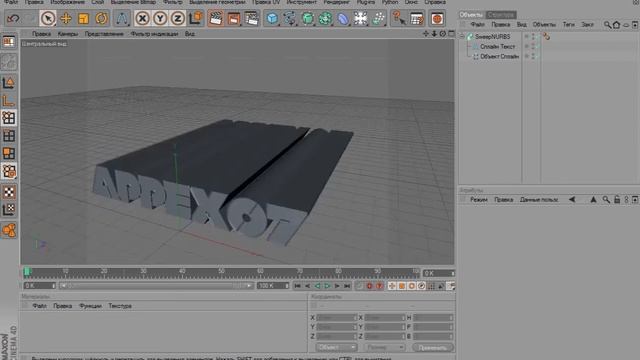Click the Render View clapperboard icon
The width and height of the screenshot is (640, 360).
pos(216,18)
